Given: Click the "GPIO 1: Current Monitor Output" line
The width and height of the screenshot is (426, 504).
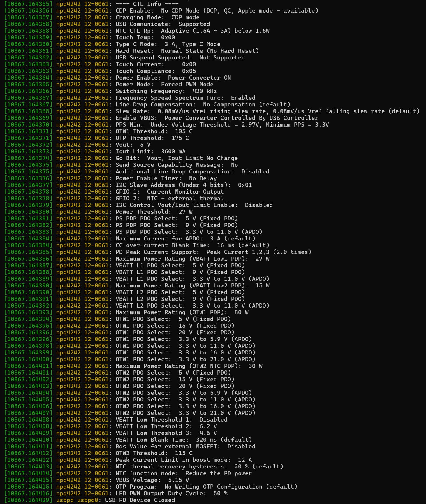Looking at the screenshot, I should pos(170,192).
